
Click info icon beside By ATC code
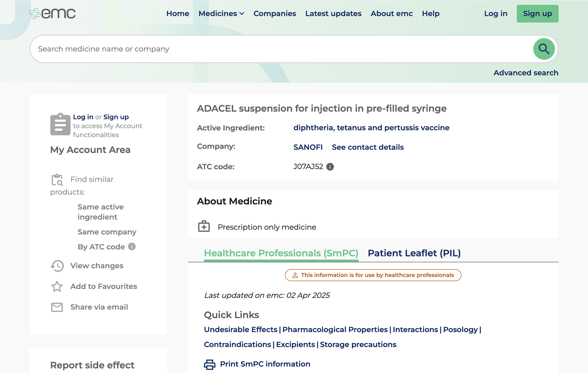(x=132, y=246)
